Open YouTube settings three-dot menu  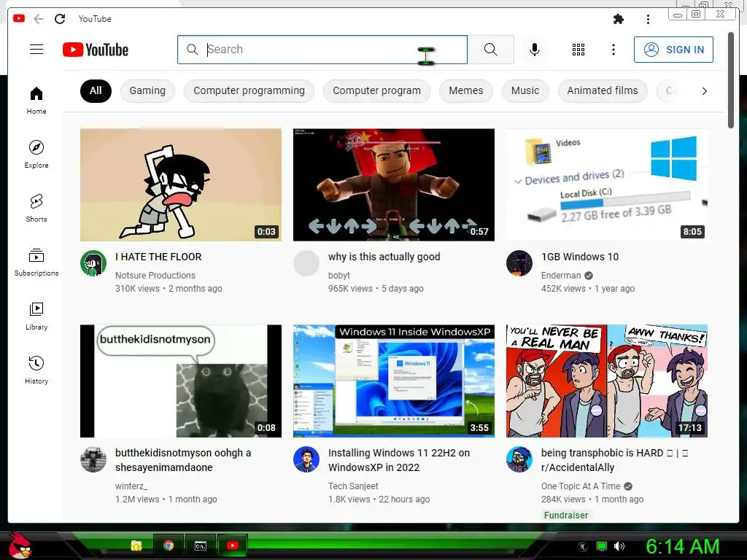click(613, 50)
